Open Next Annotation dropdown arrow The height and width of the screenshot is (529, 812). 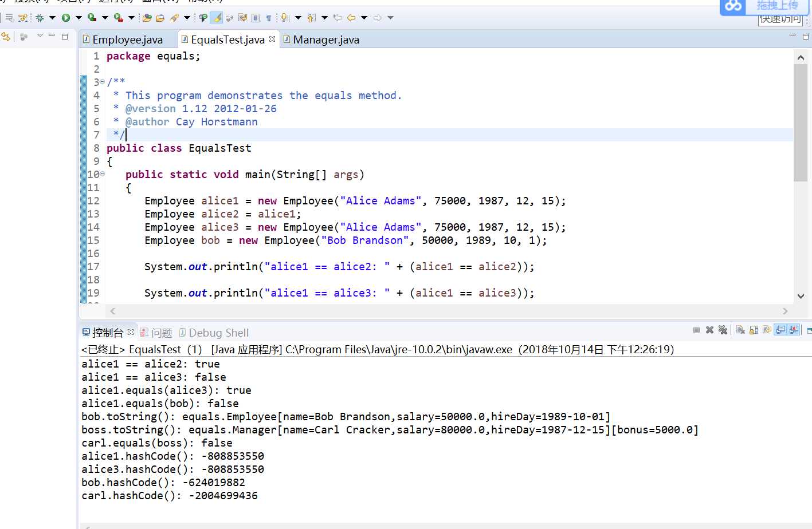pos(298,18)
